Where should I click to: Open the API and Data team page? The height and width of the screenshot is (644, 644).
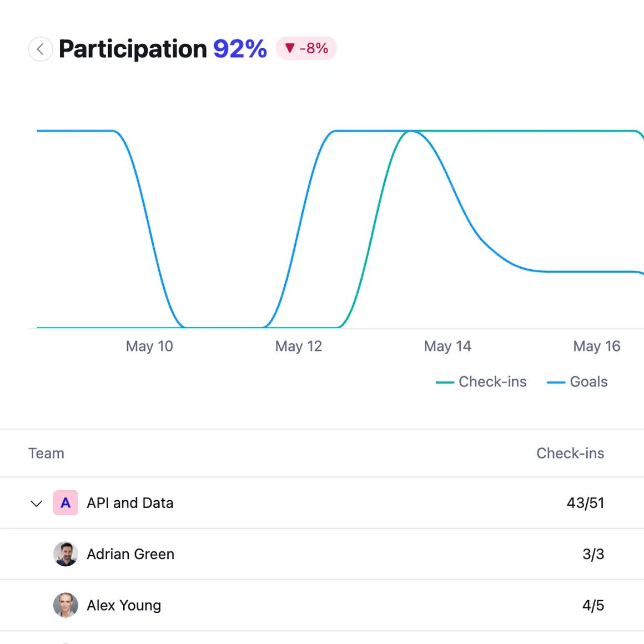pos(130,503)
